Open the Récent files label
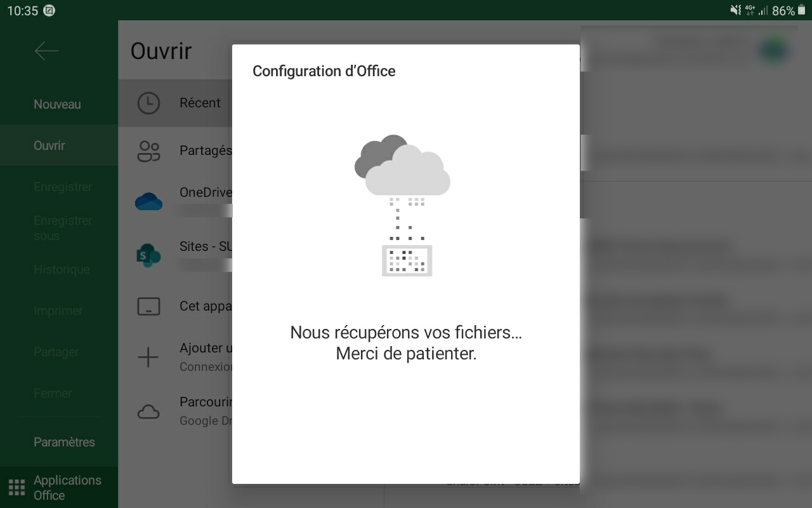This screenshot has width=812, height=508. (x=200, y=103)
